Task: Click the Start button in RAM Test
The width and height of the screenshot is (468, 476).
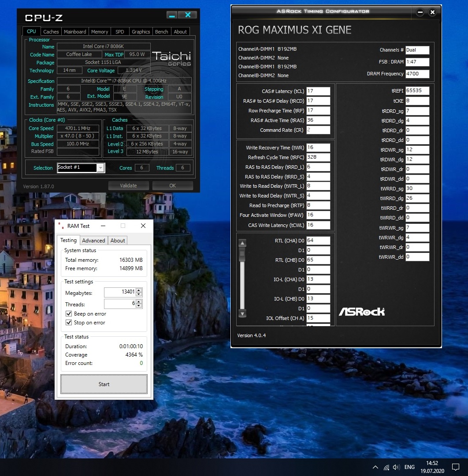Action: 104,384
